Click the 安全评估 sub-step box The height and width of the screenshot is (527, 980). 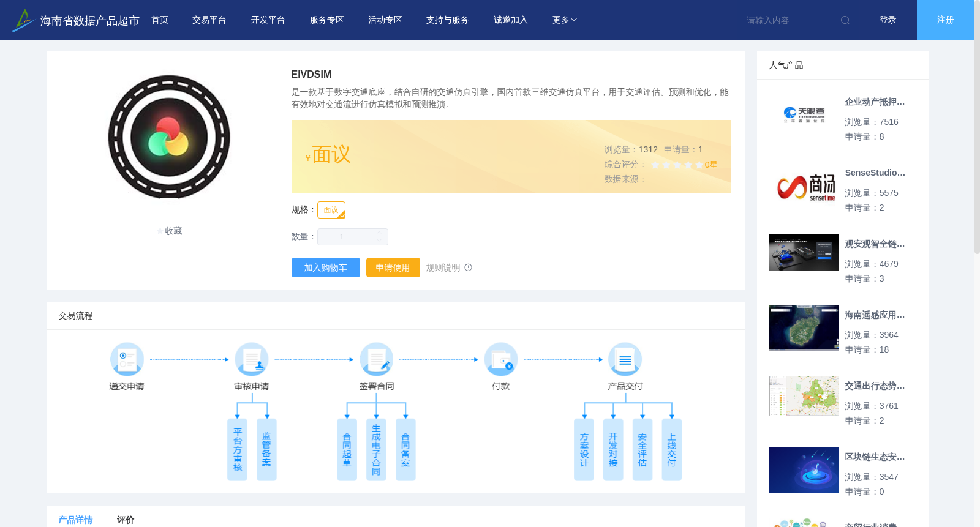click(x=643, y=449)
